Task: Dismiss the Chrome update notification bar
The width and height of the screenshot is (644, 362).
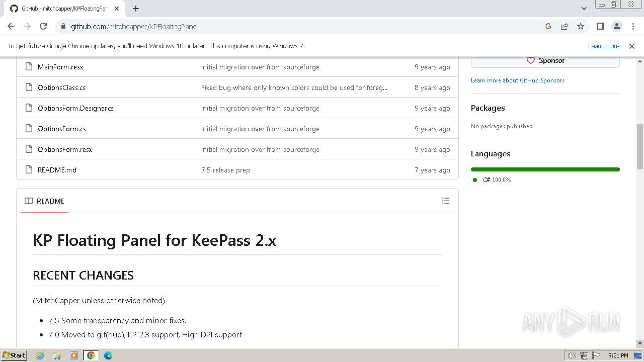Action: [x=632, y=46]
